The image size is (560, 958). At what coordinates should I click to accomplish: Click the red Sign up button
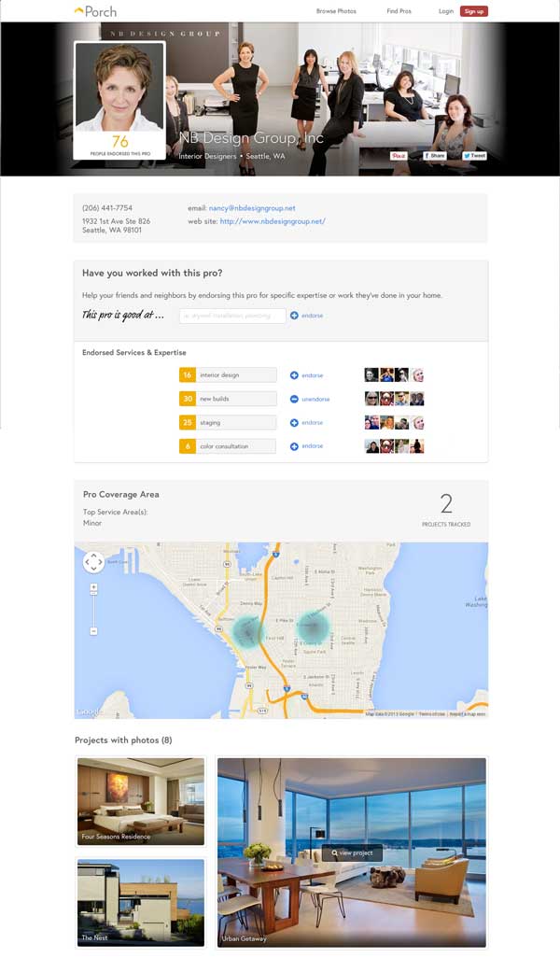474,11
